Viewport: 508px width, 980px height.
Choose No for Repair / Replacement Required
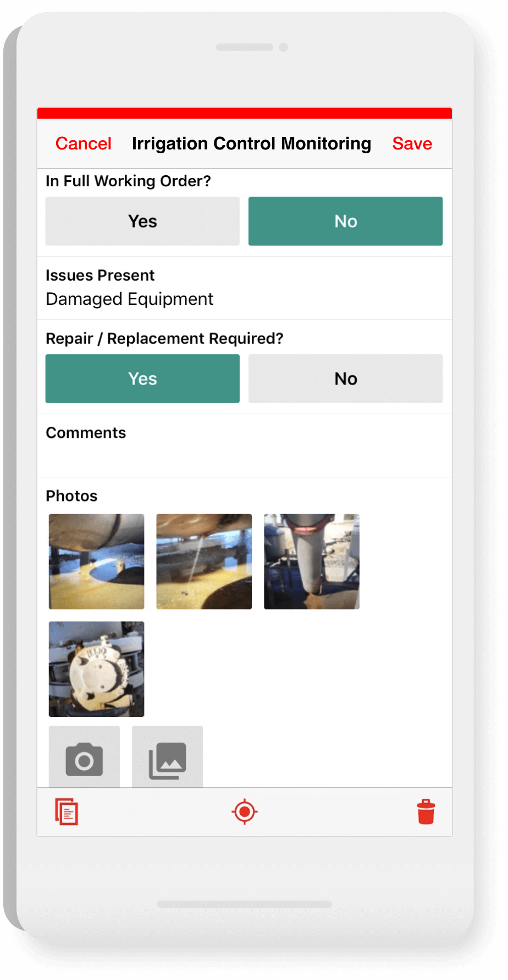point(345,378)
